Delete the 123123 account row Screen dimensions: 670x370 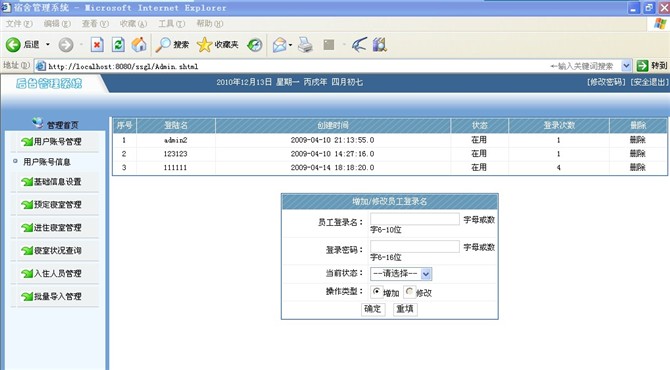638,153
